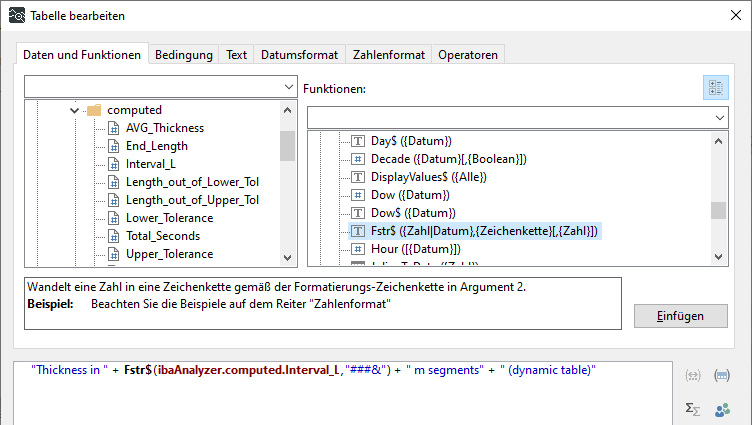Click the greyed bracketed arrows icon
752x425 pixels.
click(x=692, y=376)
